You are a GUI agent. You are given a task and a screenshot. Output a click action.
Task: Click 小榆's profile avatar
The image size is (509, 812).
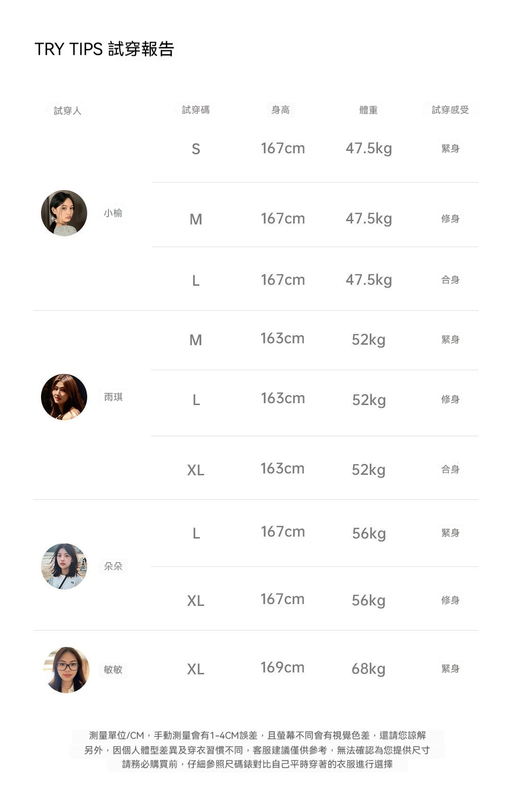click(x=64, y=213)
